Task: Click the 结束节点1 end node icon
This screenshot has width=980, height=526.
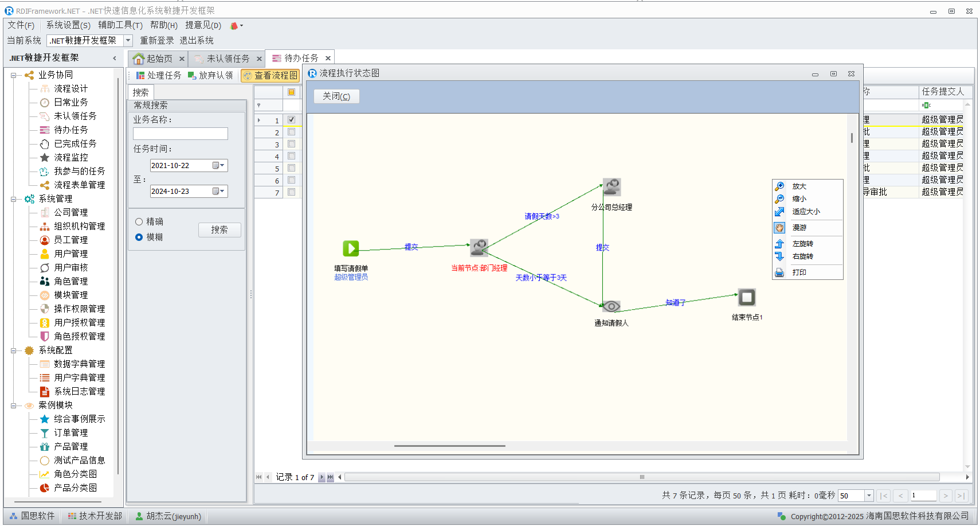Action: click(746, 297)
